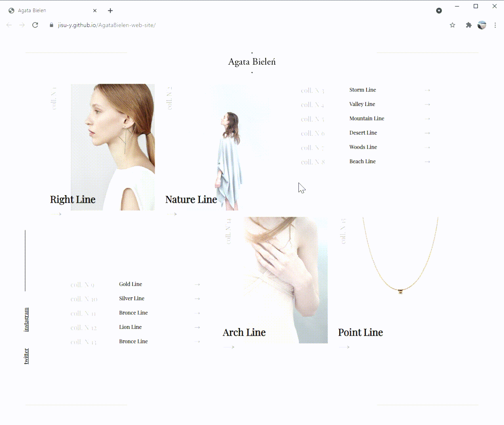This screenshot has height=425, width=504.
Task: Open a new browser tab
Action: click(110, 11)
